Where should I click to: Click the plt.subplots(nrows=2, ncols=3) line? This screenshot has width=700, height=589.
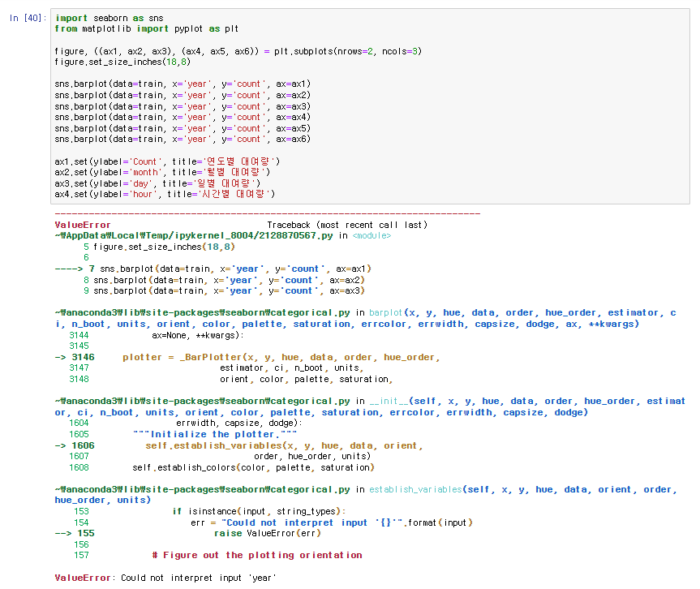238,51
